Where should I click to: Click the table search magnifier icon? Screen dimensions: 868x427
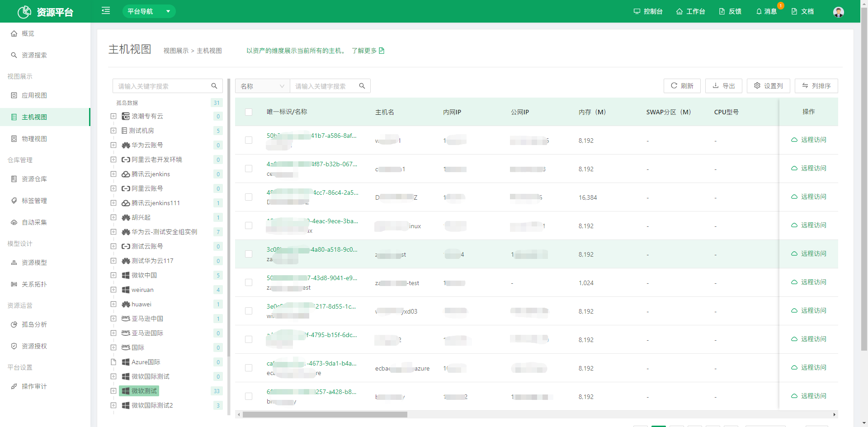point(362,86)
